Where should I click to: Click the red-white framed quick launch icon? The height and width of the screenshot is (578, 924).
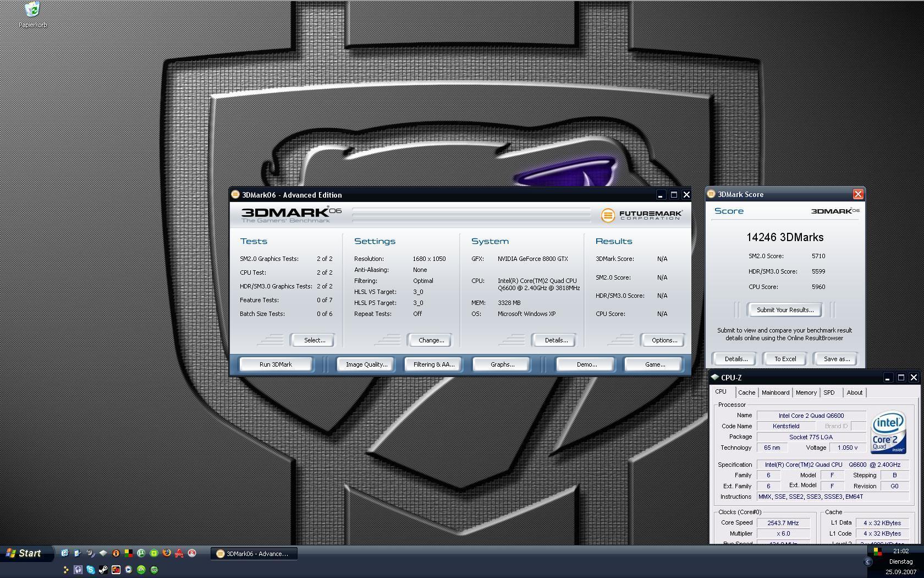116,570
